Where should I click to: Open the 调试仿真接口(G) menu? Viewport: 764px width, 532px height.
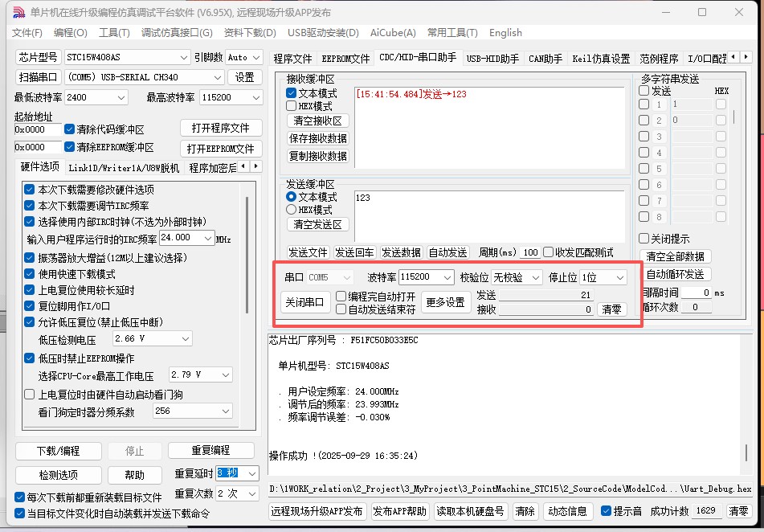[177, 33]
